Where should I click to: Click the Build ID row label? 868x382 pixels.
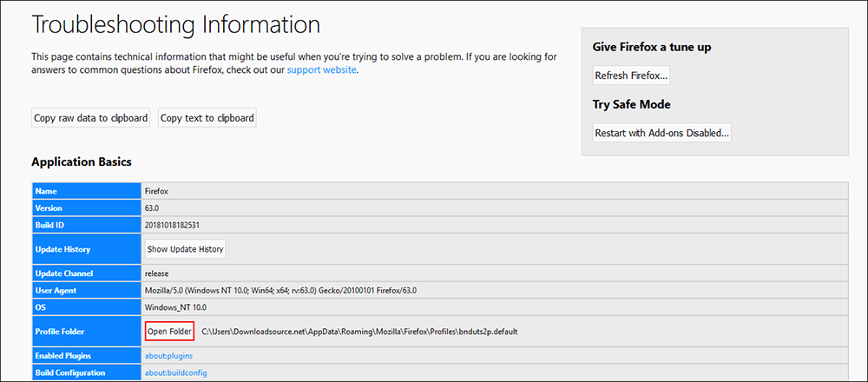click(87, 225)
